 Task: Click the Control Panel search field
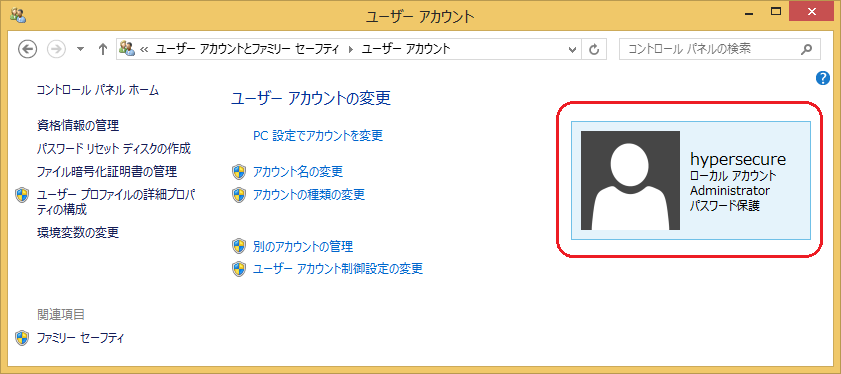719,49
